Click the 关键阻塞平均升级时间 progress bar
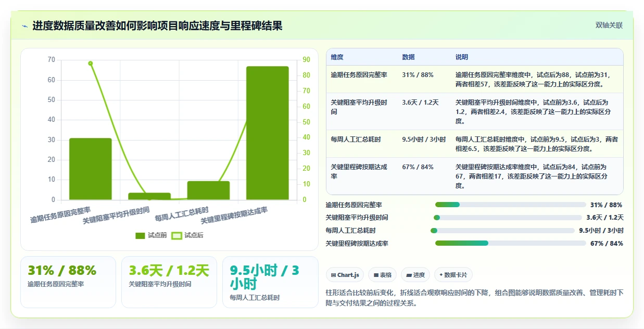Image resolution: width=644 pixels, height=329 pixels. 508,218
